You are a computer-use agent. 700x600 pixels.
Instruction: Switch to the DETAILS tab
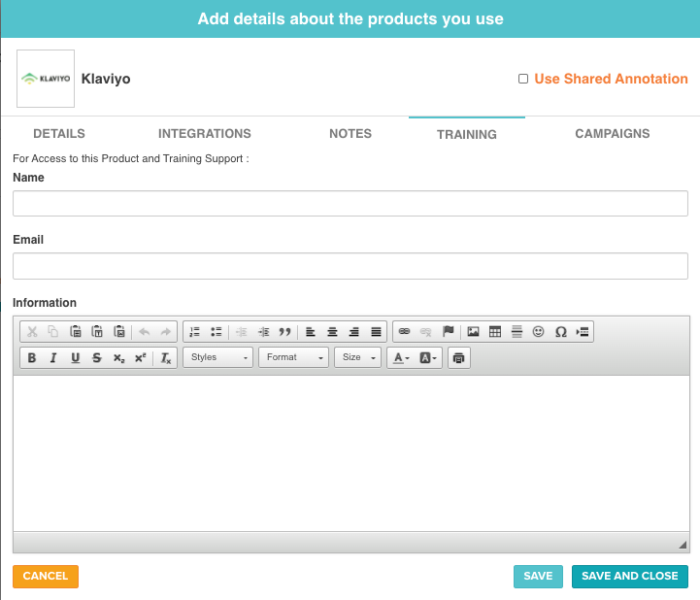(59, 133)
